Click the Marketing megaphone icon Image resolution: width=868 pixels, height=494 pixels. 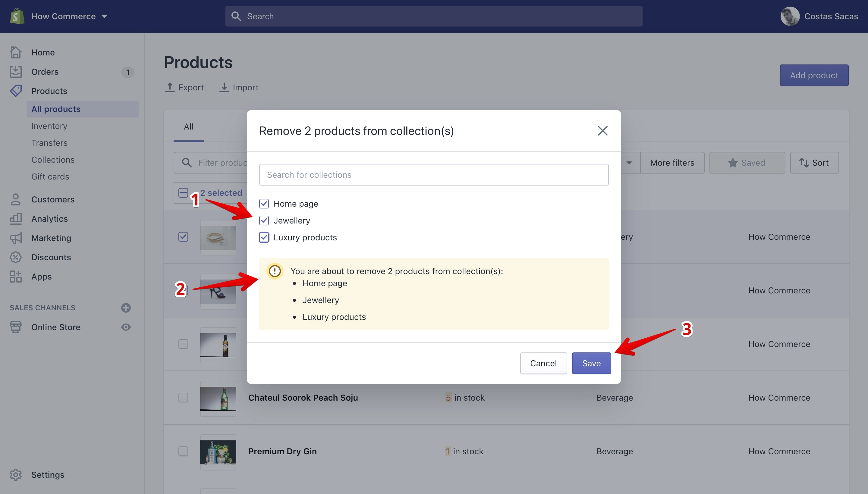tap(16, 238)
